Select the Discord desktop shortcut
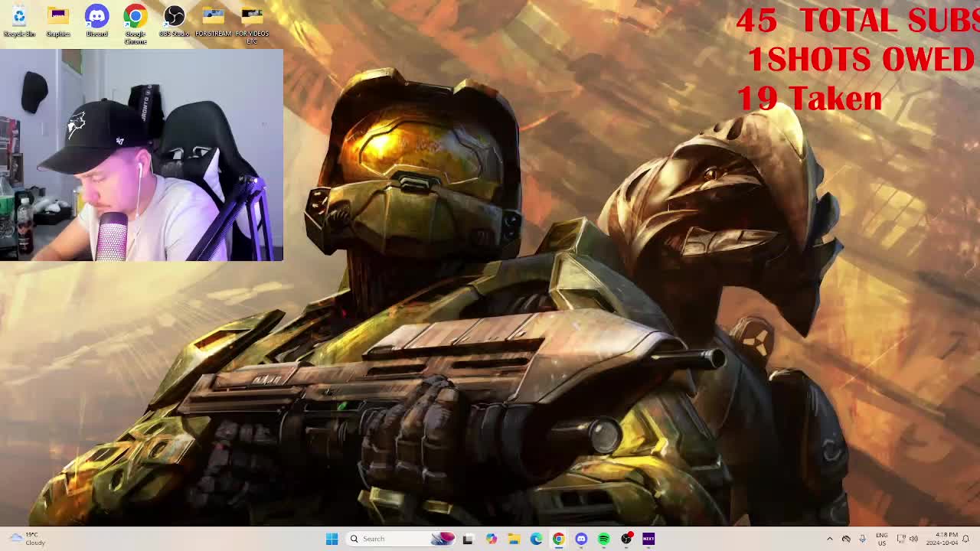The height and width of the screenshot is (551, 980). pyautogui.click(x=96, y=22)
